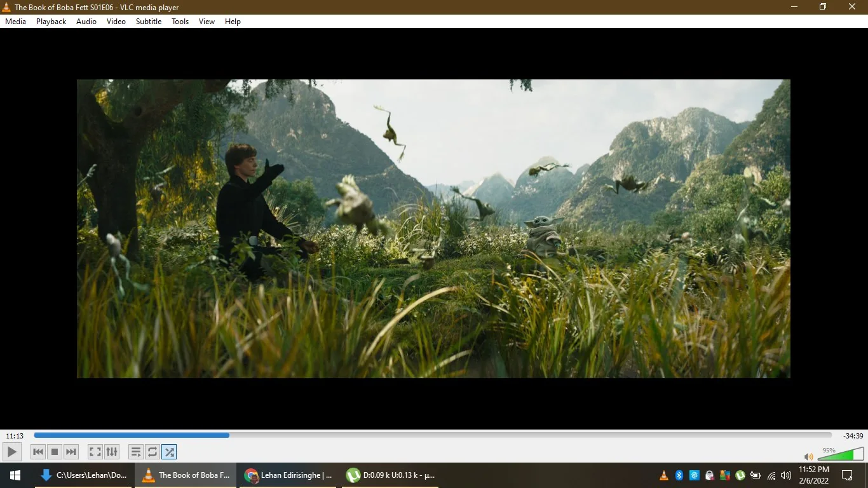Open the system volume tray icon
This screenshot has height=488, width=868.
coord(786,475)
